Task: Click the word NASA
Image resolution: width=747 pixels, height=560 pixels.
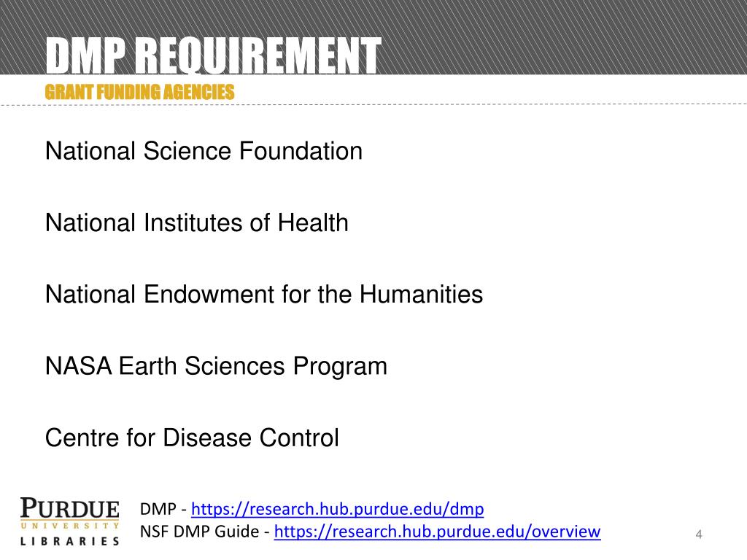Action: pyautogui.click(x=79, y=366)
